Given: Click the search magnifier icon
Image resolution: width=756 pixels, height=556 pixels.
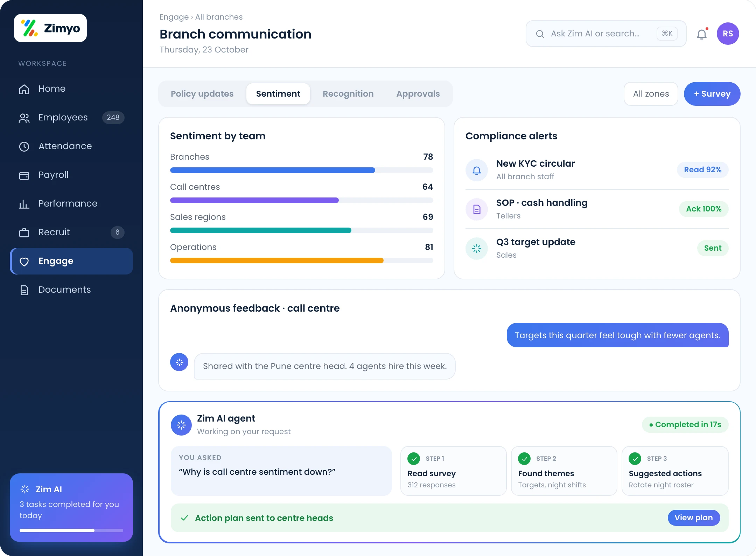Looking at the screenshot, I should click(540, 34).
